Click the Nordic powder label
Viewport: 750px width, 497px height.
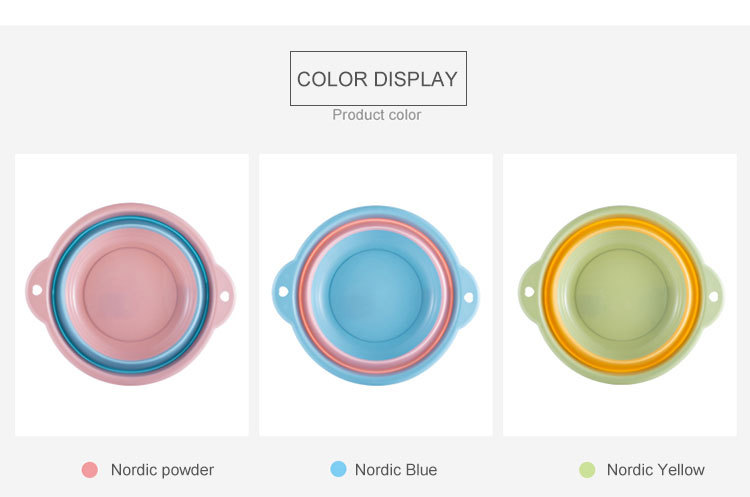point(162,470)
